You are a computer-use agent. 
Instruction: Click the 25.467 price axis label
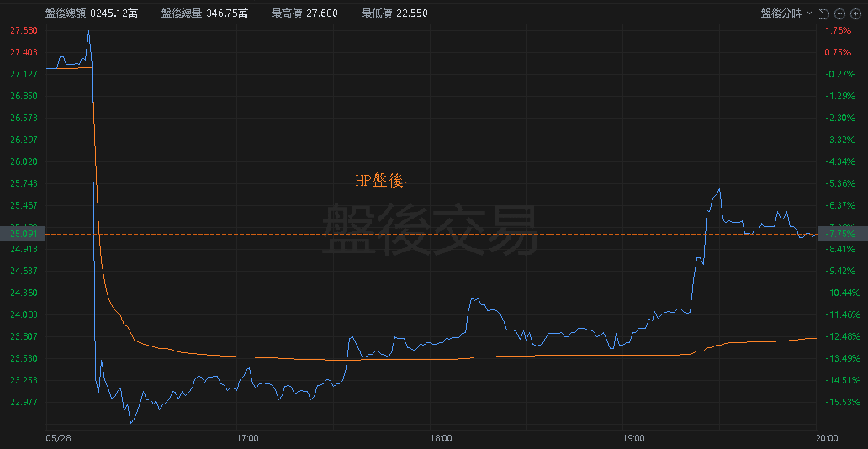coord(24,205)
